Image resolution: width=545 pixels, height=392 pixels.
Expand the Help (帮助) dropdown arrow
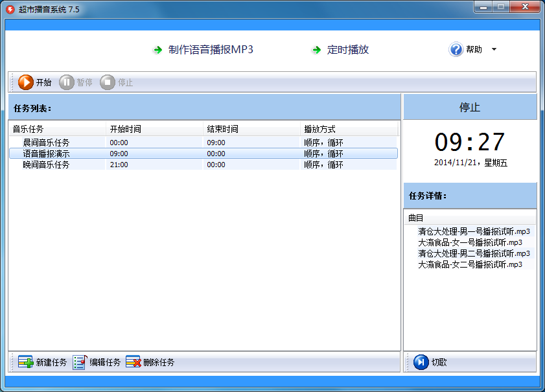pyautogui.click(x=494, y=49)
